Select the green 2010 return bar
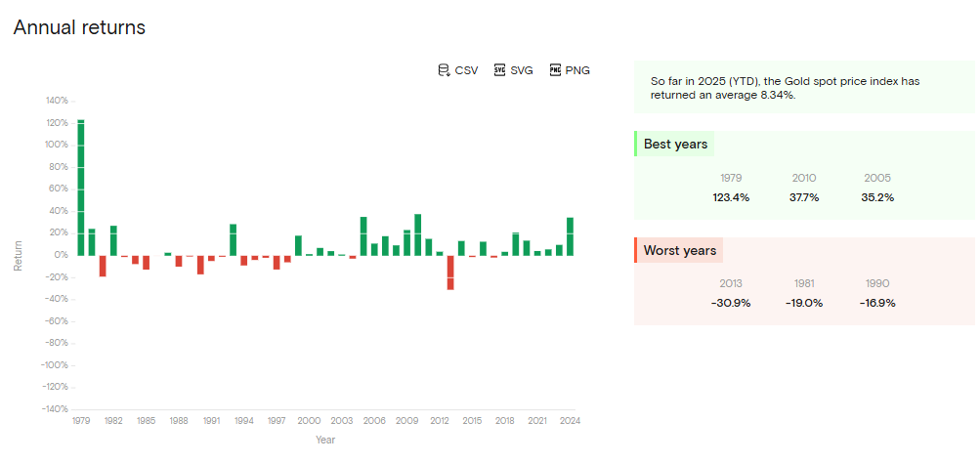The width and height of the screenshot is (980, 463). pyautogui.click(x=418, y=234)
